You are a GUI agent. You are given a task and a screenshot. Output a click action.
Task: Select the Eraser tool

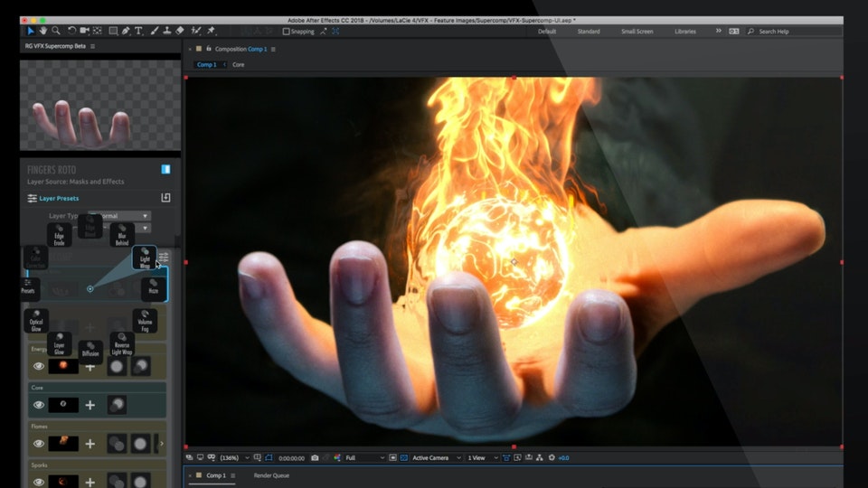pos(180,31)
